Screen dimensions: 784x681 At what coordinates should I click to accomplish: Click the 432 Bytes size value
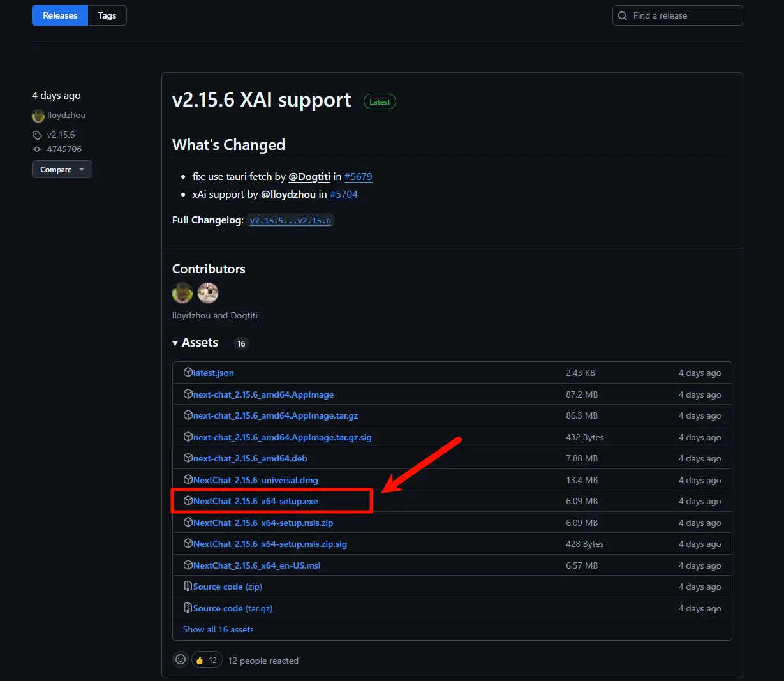(x=585, y=437)
